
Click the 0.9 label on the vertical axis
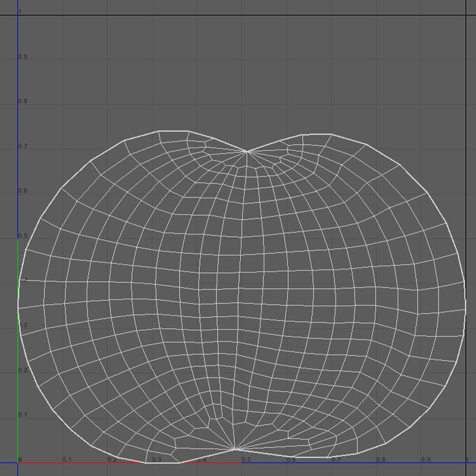pos(23,57)
